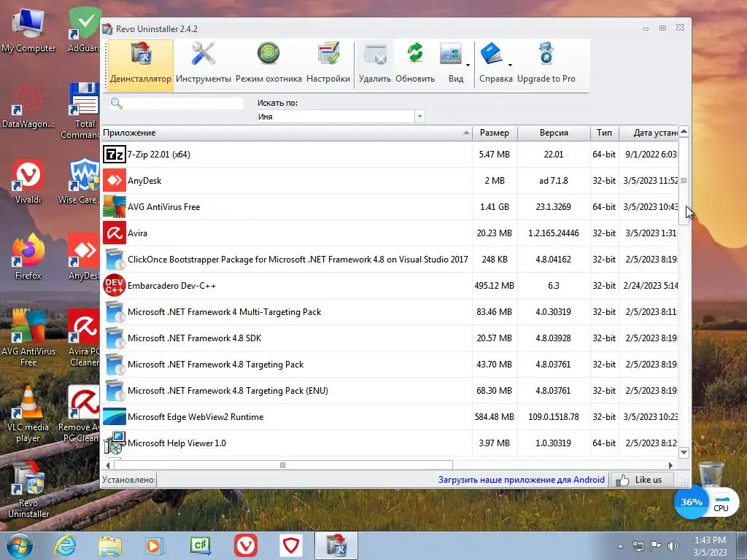Click size cell 1.41 GB
This screenshot has height=560, width=747.
coord(495,207)
